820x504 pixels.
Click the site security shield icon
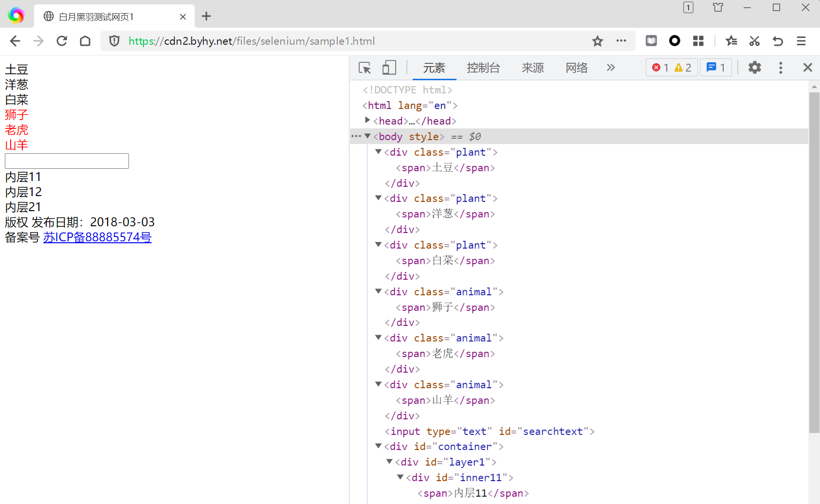114,41
